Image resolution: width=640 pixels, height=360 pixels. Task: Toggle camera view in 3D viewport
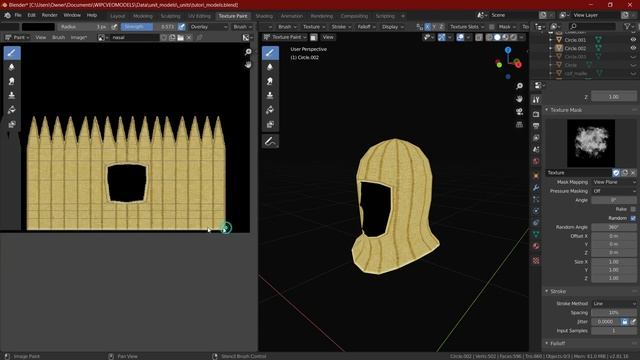click(x=519, y=111)
